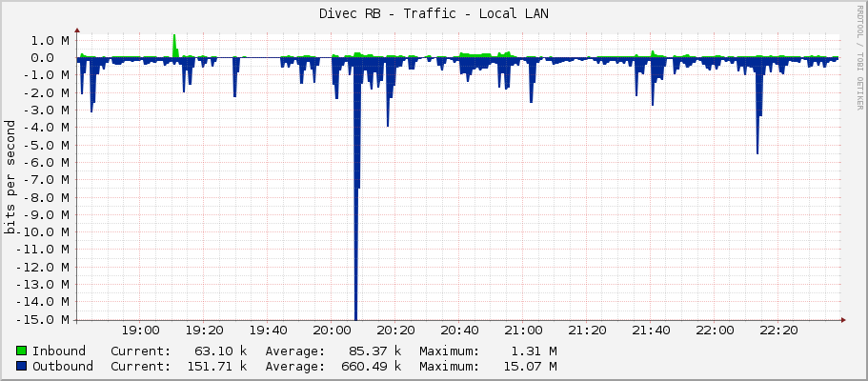Click the 21:40 time axis label

point(651,331)
